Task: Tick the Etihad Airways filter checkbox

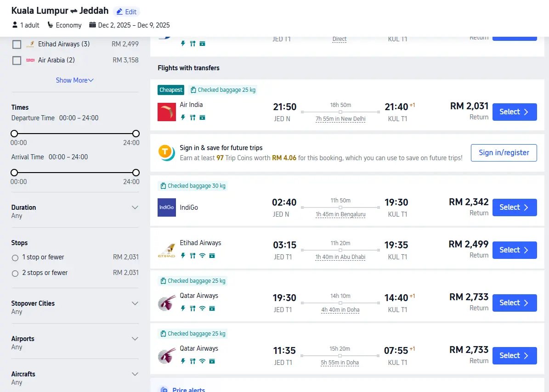Action: point(17,45)
